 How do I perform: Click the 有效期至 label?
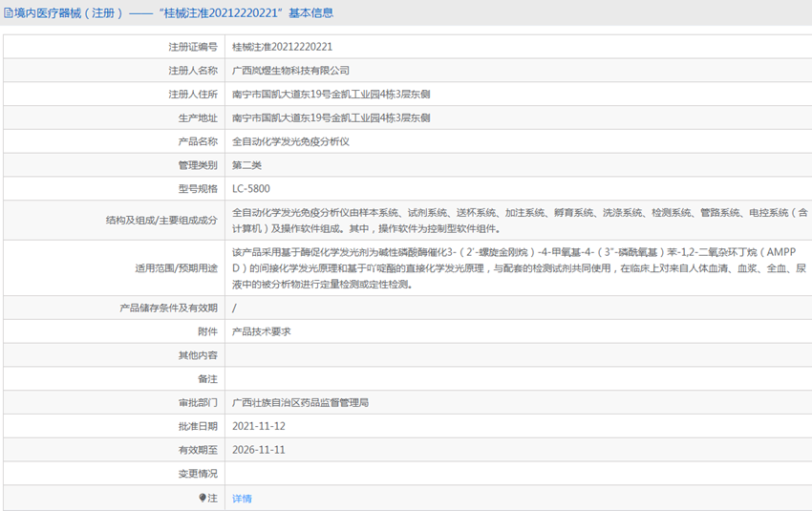tap(198, 450)
